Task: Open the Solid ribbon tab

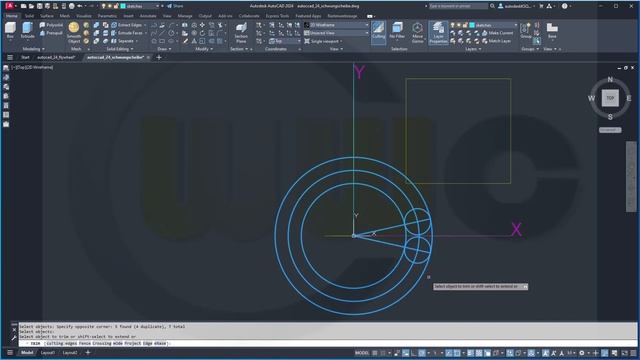Action: click(x=29, y=16)
